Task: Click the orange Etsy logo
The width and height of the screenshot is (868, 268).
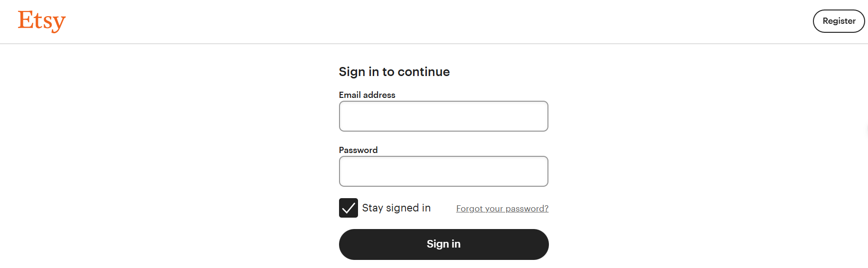Action: tap(42, 21)
